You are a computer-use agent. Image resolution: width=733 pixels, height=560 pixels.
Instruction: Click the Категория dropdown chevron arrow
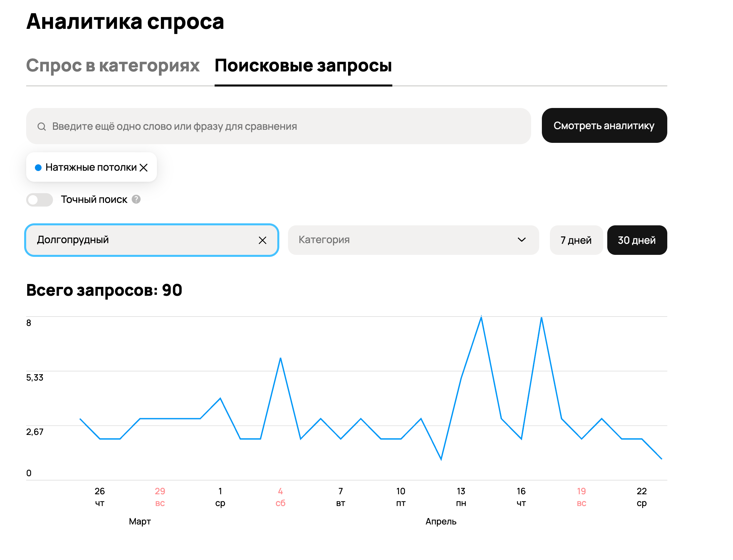pos(521,240)
